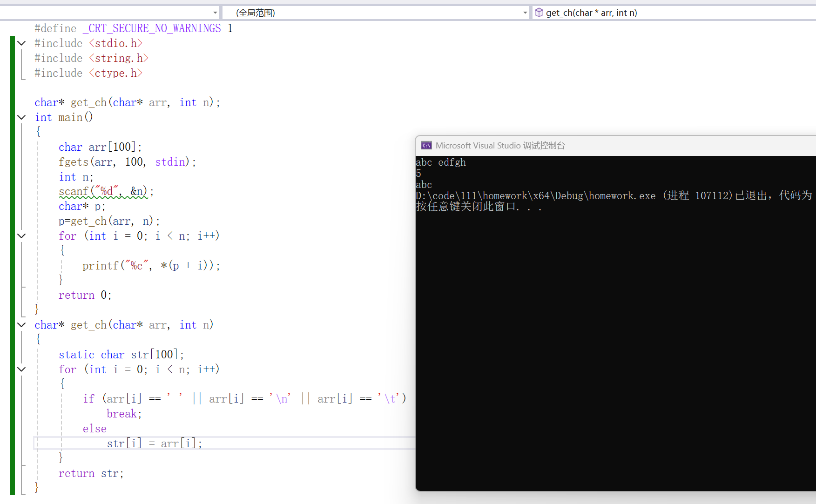The width and height of the screenshot is (816, 504).
Task: Click the fgets(arr, 100, stdin) line
Action: point(127,162)
